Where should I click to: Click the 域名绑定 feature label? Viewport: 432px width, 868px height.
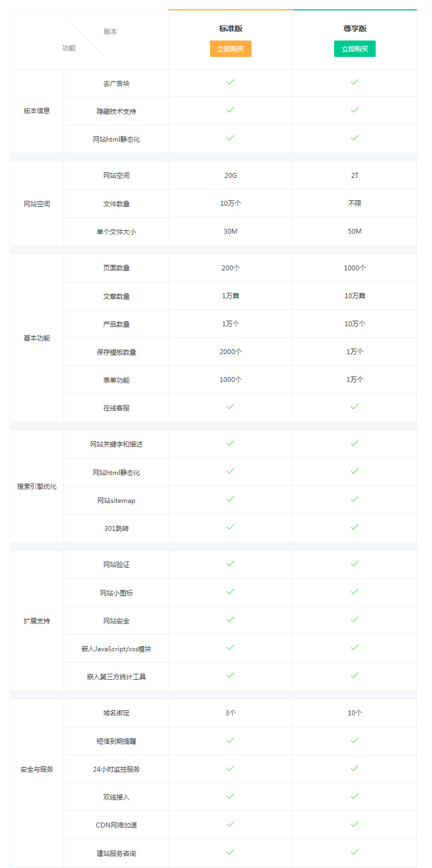pyautogui.click(x=116, y=713)
